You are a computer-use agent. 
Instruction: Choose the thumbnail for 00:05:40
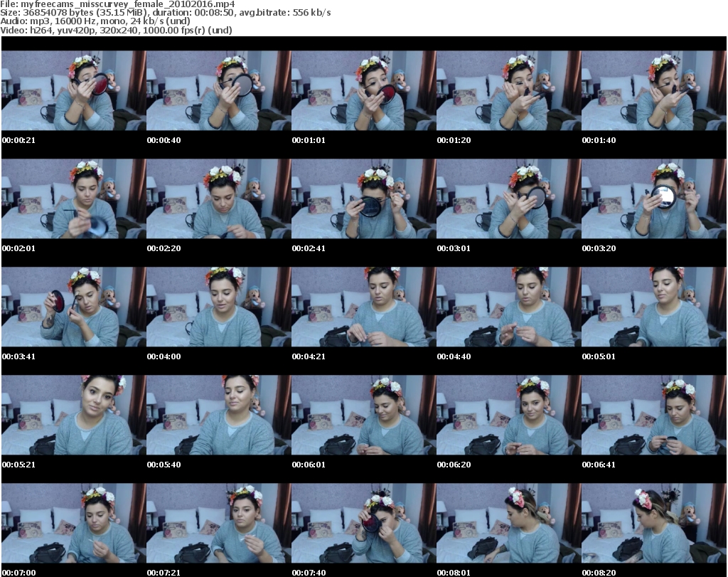(219, 415)
